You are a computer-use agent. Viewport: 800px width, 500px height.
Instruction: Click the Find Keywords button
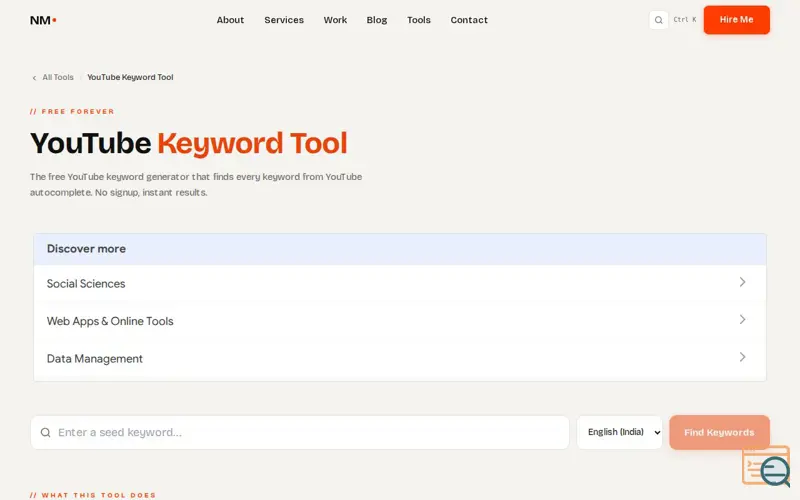click(719, 432)
